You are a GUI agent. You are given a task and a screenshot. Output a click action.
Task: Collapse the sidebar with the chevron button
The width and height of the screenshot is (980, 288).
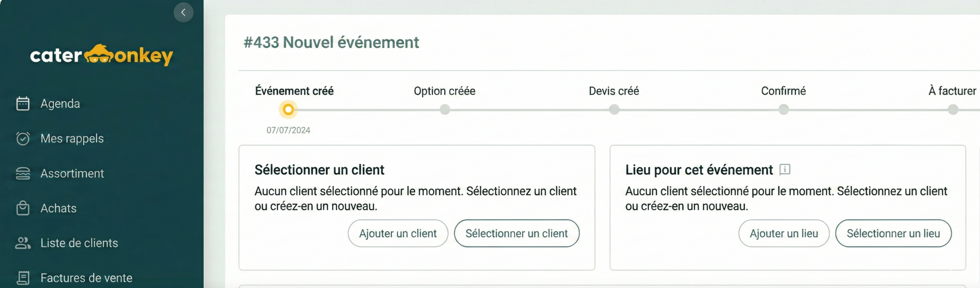coord(183,13)
